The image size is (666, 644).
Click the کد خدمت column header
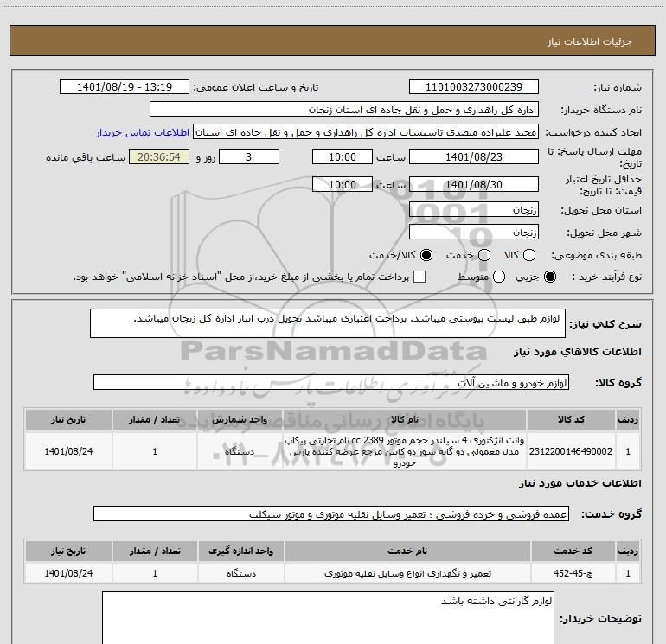(573, 551)
